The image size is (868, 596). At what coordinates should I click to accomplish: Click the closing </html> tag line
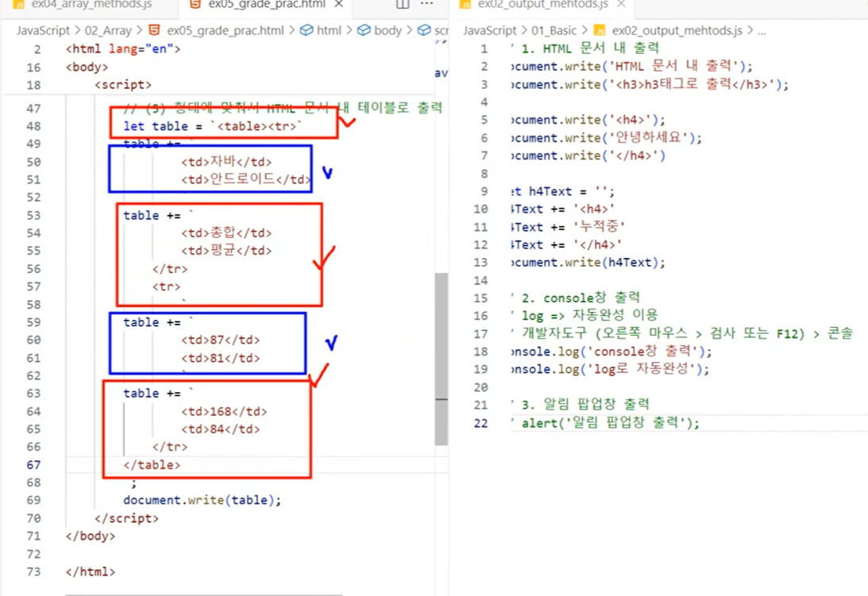[x=91, y=571]
